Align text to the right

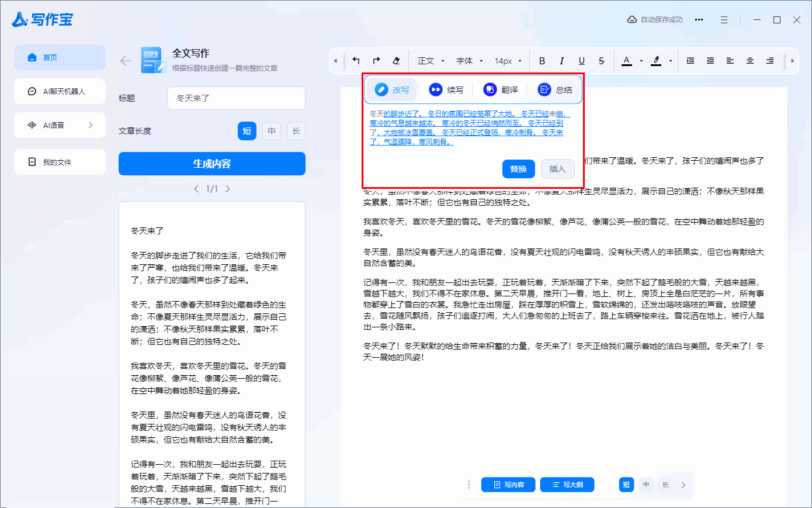[770, 61]
